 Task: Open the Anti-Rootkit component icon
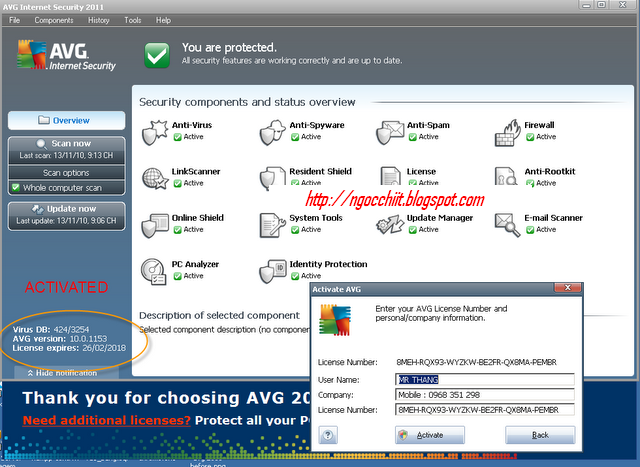506,176
